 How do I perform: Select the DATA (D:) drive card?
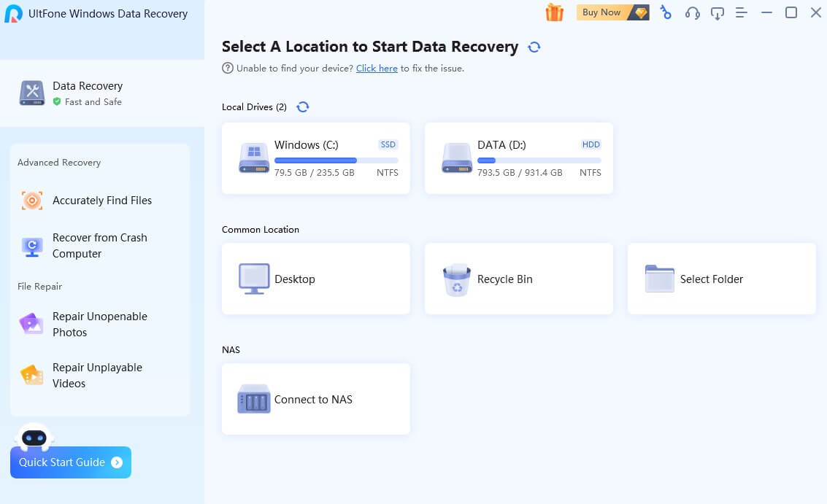point(518,158)
